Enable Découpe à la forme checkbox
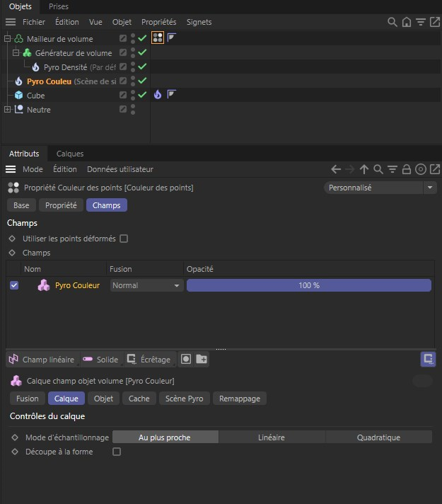 pyautogui.click(x=117, y=452)
